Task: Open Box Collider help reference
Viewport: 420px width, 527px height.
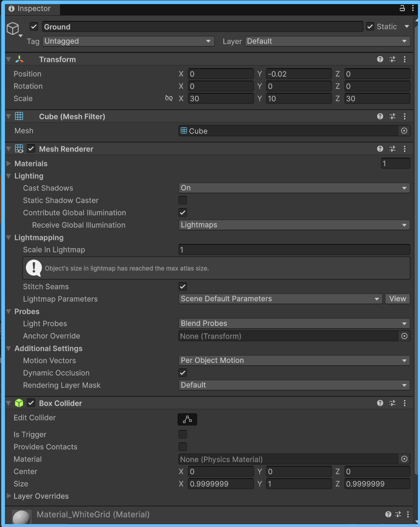Action: [x=380, y=403]
